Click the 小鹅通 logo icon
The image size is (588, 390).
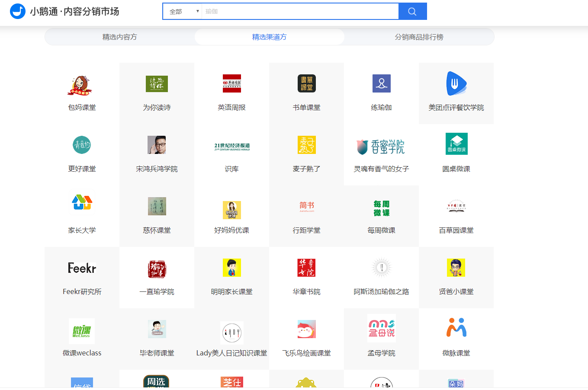click(18, 11)
